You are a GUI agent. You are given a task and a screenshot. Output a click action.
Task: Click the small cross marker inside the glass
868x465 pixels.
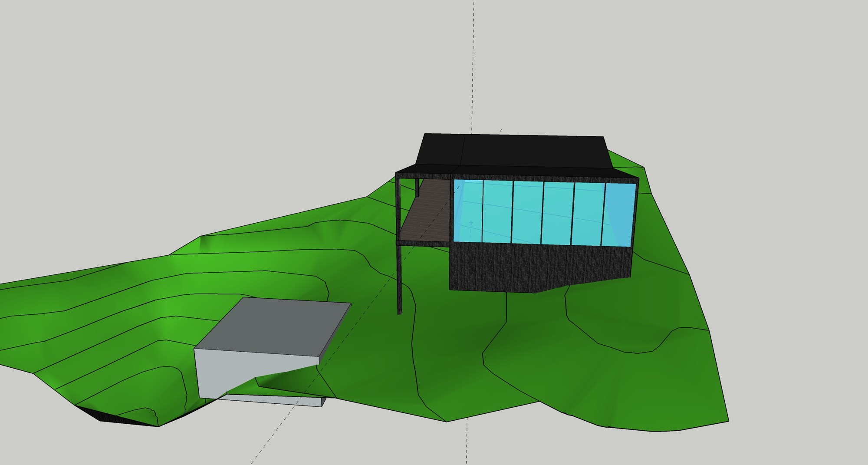(x=471, y=223)
